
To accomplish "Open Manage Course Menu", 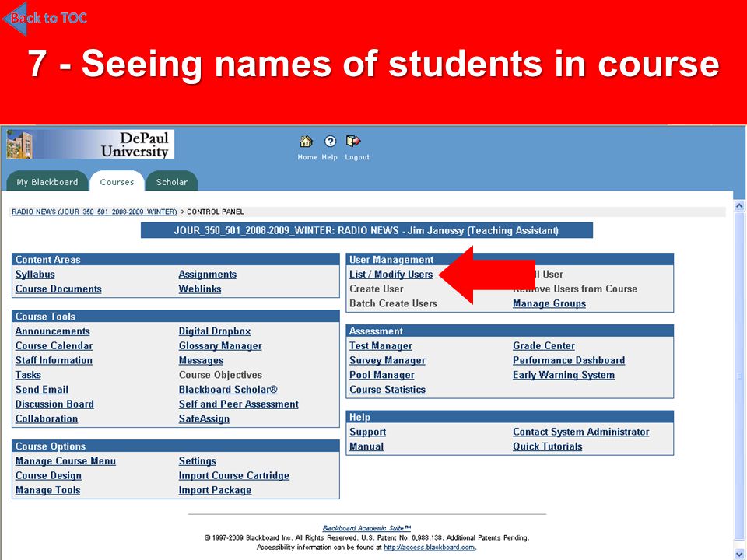I will (x=65, y=461).
